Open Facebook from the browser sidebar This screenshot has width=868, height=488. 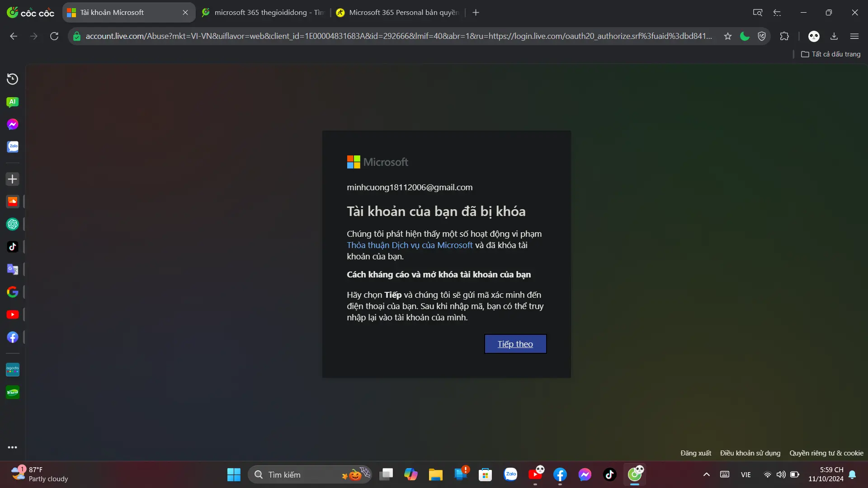13,337
